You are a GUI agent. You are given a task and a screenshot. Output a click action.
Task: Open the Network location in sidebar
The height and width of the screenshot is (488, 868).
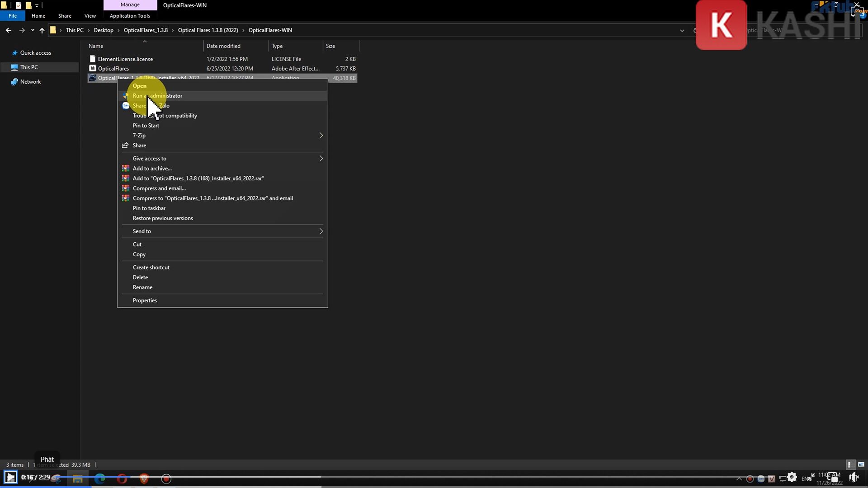click(30, 82)
